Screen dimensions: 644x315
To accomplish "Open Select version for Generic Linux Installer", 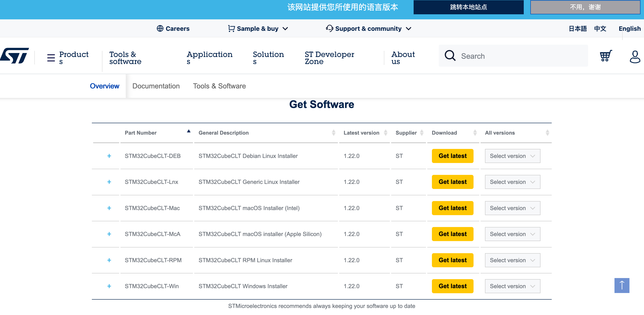I will tap(513, 182).
